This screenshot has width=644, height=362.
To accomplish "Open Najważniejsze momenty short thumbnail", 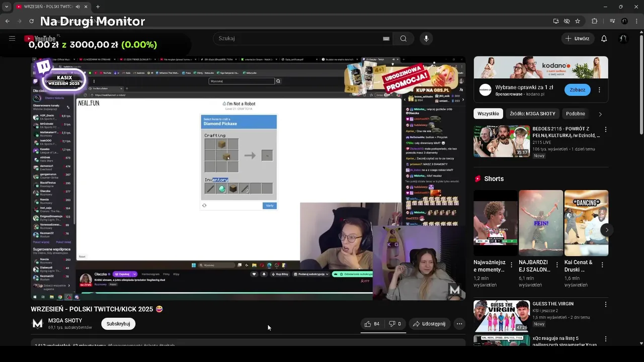I will coord(496,223).
